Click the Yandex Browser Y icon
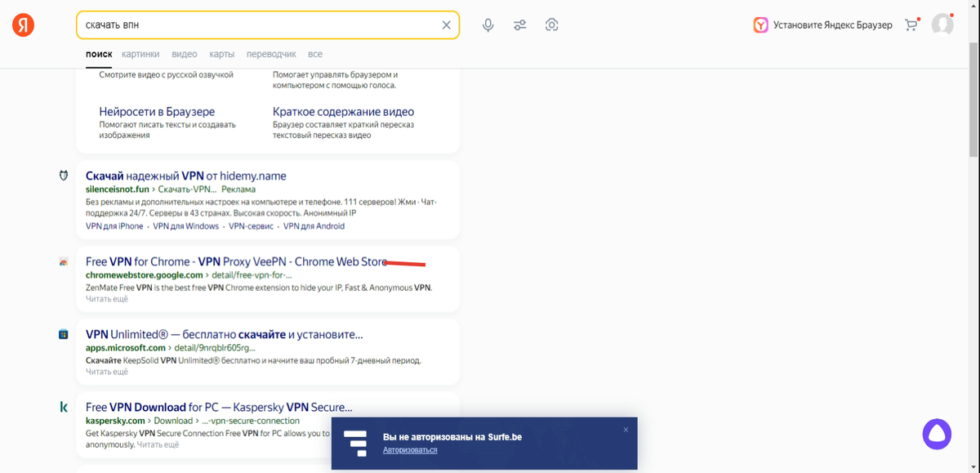Viewport: 980px width, 473px height. click(760, 25)
